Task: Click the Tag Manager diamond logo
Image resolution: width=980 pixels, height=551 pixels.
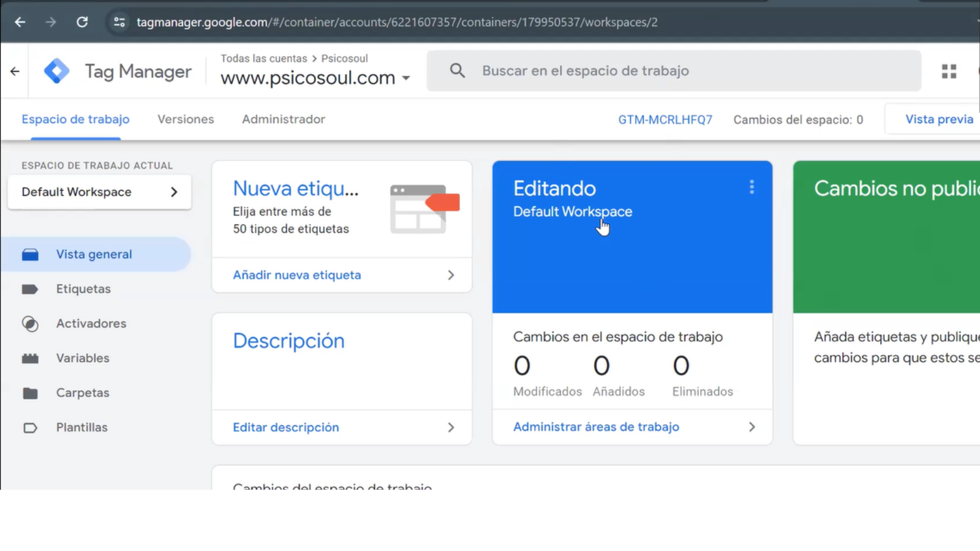Action: pos(56,71)
